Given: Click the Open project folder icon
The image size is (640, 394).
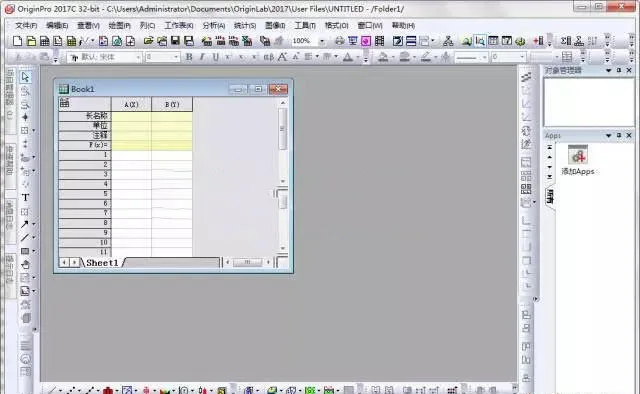Looking at the screenshot, I should 148,41.
